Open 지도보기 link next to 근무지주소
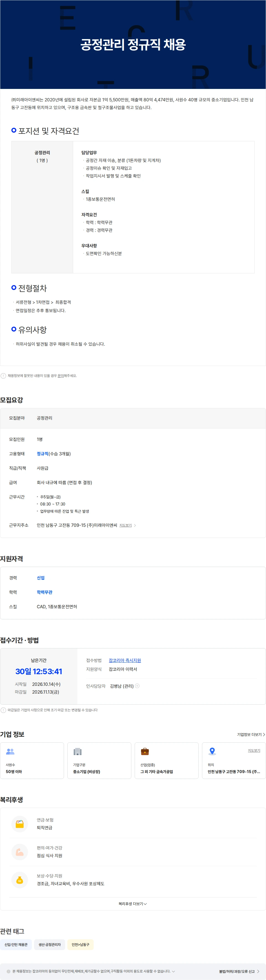Image resolution: width=266 pixels, height=980 pixels. tap(125, 525)
